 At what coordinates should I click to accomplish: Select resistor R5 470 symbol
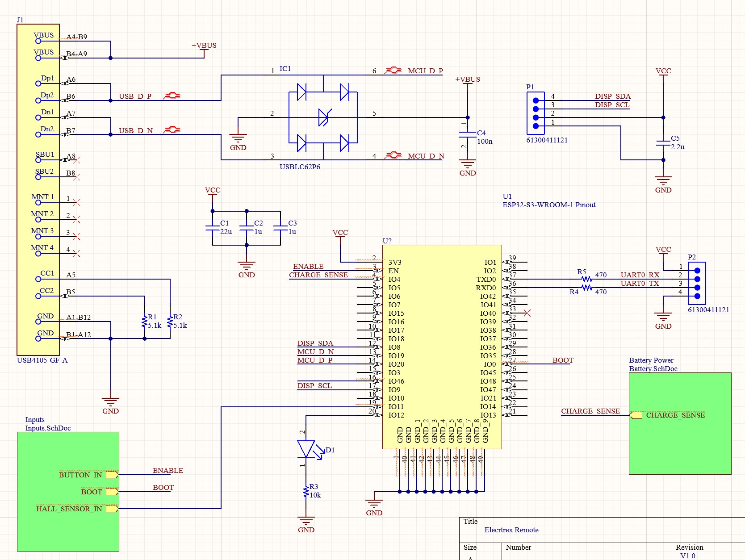coord(587,279)
